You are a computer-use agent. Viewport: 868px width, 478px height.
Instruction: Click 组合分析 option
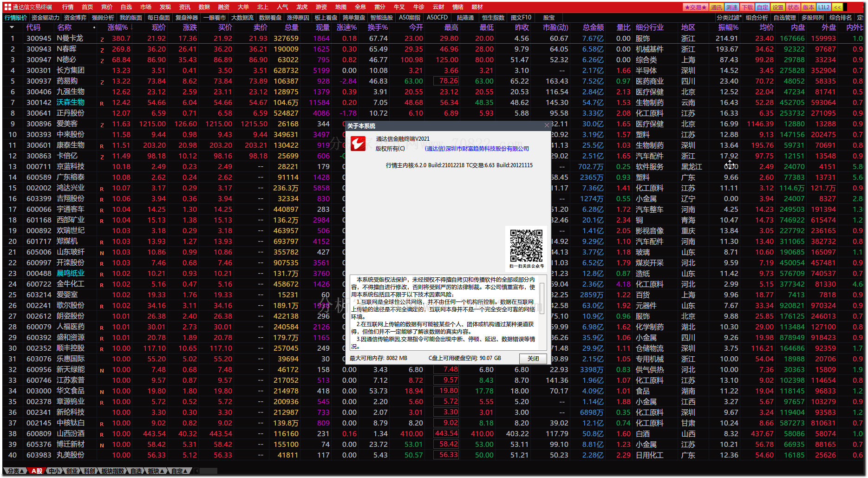(757, 18)
